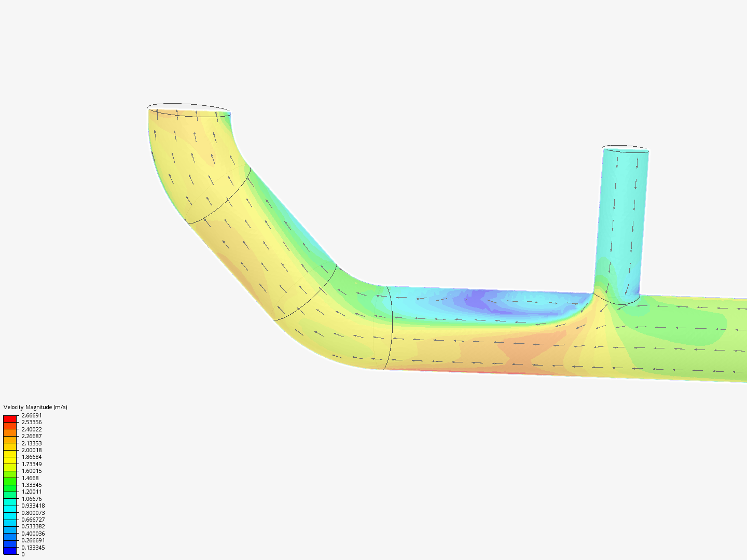This screenshot has height=560, width=747.
Task: Click legend value 1.20011
Action: pyautogui.click(x=32, y=492)
